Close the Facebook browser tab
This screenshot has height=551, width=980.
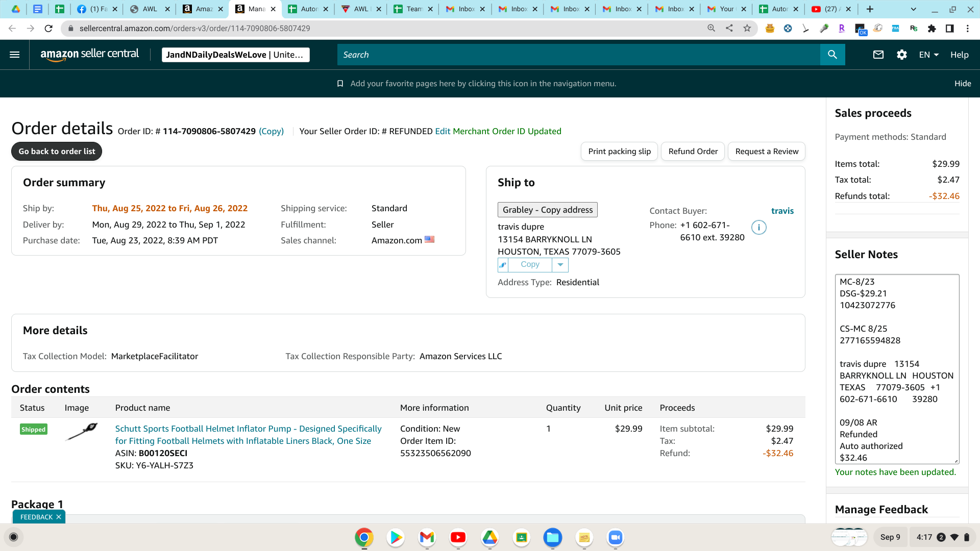(114, 9)
